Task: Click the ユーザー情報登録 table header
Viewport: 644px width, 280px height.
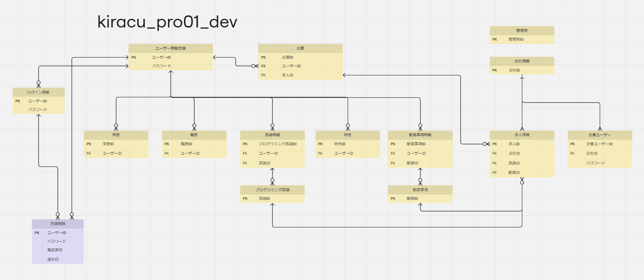Action: [171, 48]
